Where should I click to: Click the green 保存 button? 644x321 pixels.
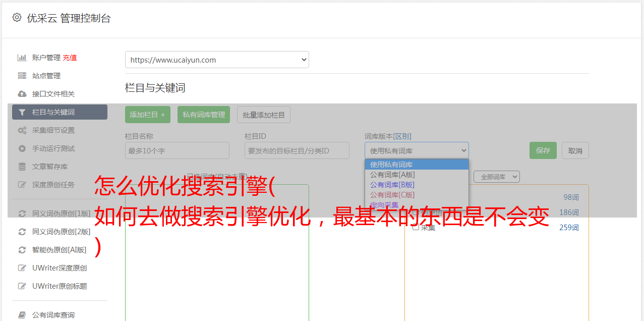coord(543,150)
